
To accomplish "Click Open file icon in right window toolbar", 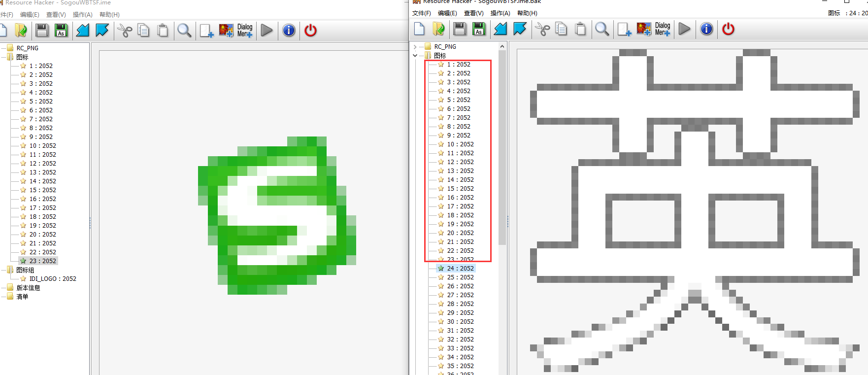I will tap(438, 29).
